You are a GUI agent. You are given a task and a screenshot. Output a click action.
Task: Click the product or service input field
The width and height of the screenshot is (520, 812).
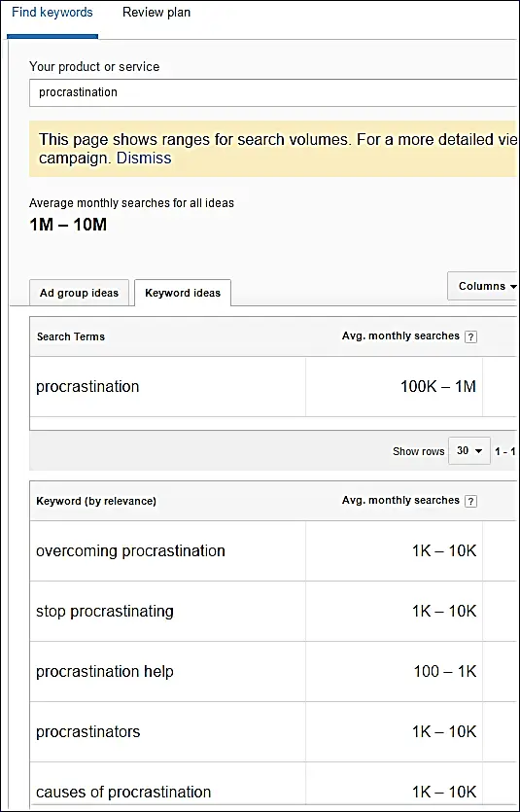click(273, 92)
